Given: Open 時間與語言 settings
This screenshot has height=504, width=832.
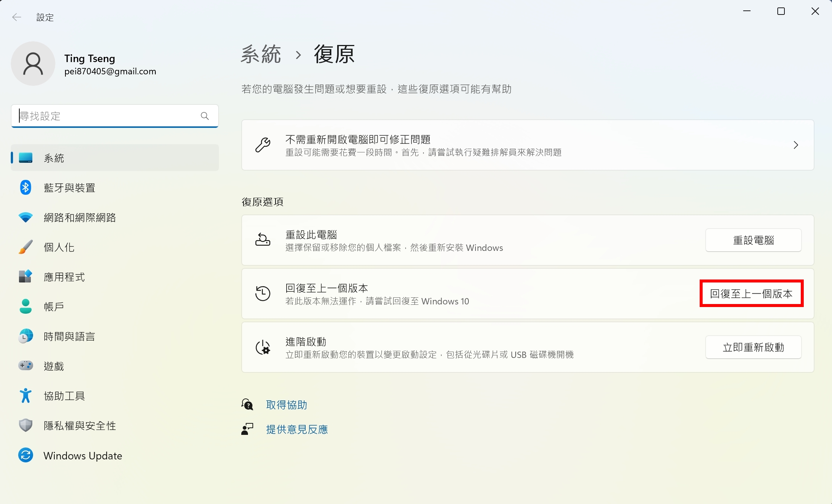Looking at the screenshot, I should click(x=115, y=336).
